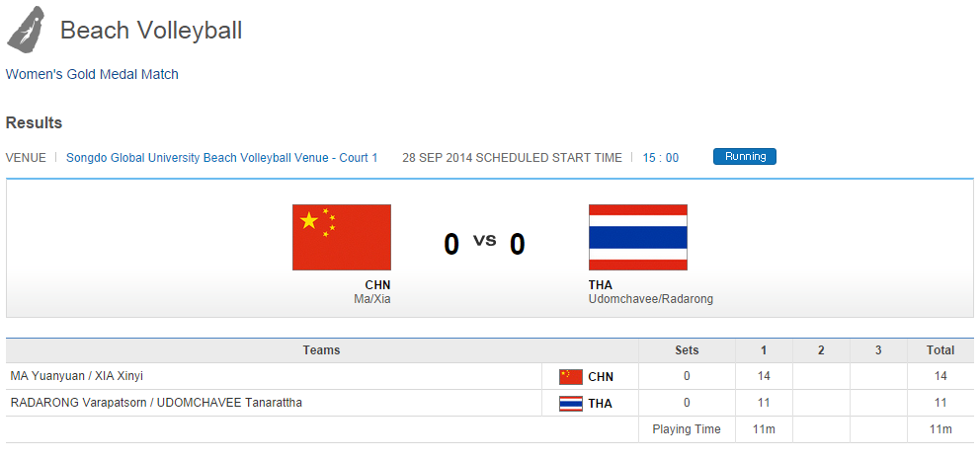Click the 15 : 00 start time

661,157
